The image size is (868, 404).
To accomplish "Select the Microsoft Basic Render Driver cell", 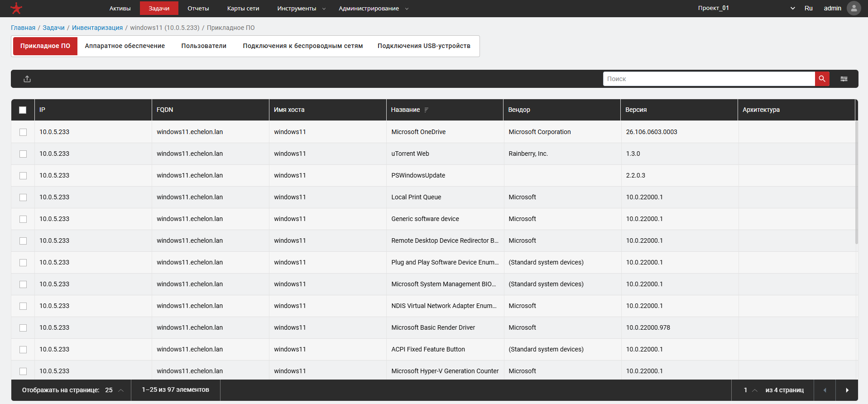I will coord(445,327).
